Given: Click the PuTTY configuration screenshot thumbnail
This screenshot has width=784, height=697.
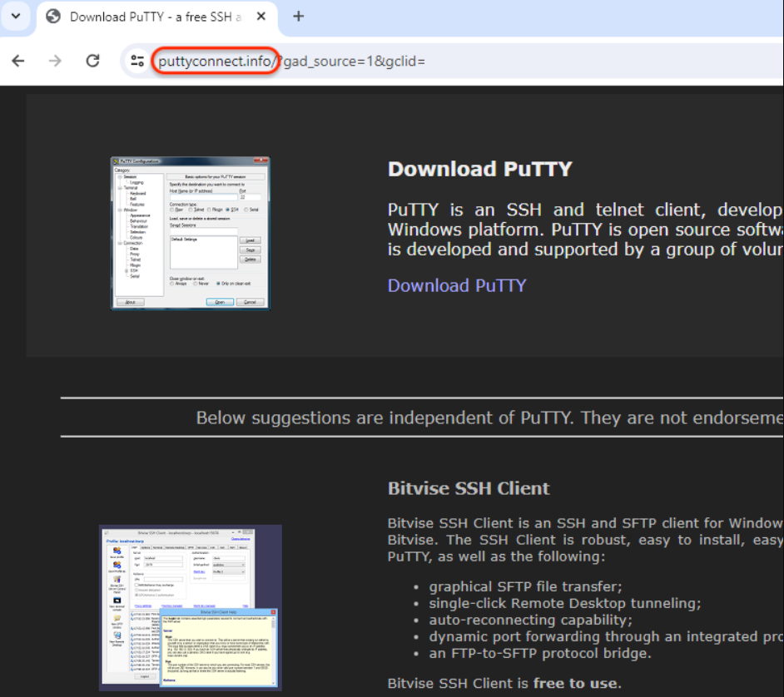Looking at the screenshot, I should click(x=190, y=234).
